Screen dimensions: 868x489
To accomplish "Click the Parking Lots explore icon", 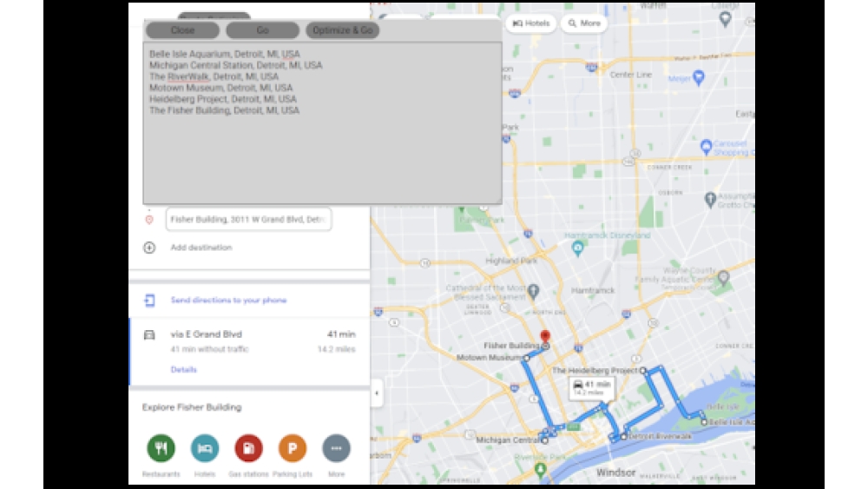I will click(x=293, y=448).
